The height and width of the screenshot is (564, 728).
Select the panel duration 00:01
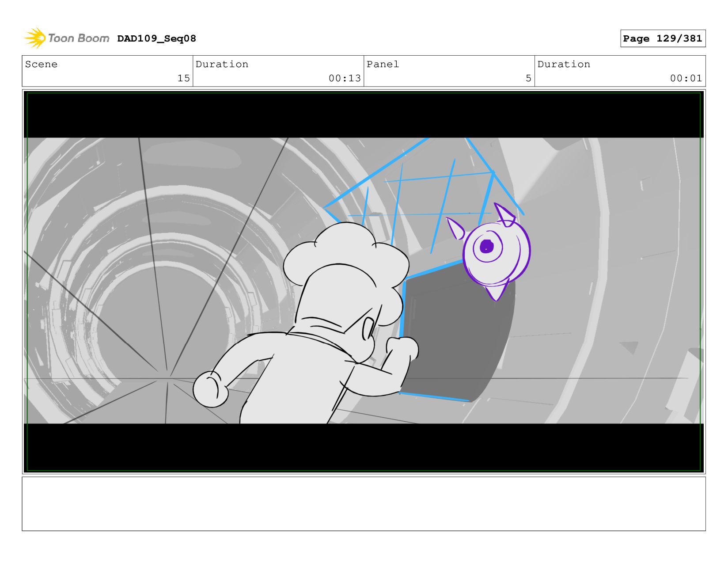(686, 78)
